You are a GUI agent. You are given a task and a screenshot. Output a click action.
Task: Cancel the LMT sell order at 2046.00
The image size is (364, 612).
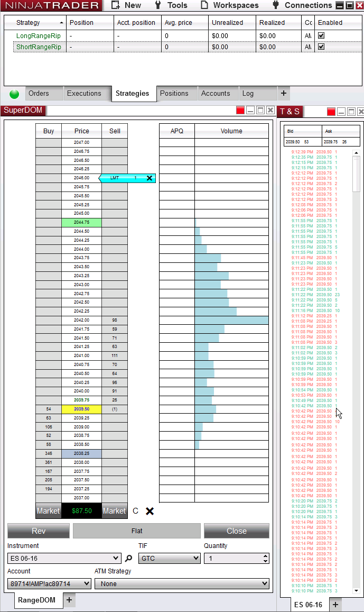pos(150,178)
